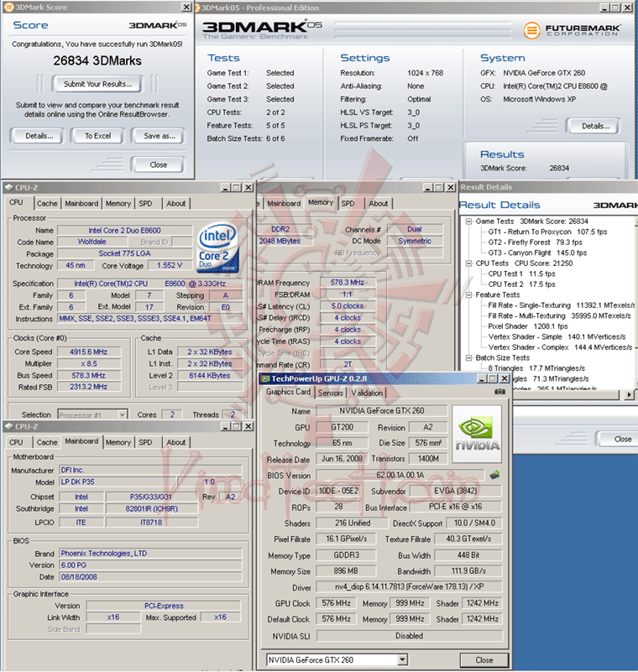
Task: Click the Result Details horizontal scrollbar arrow
Action: point(629,394)
